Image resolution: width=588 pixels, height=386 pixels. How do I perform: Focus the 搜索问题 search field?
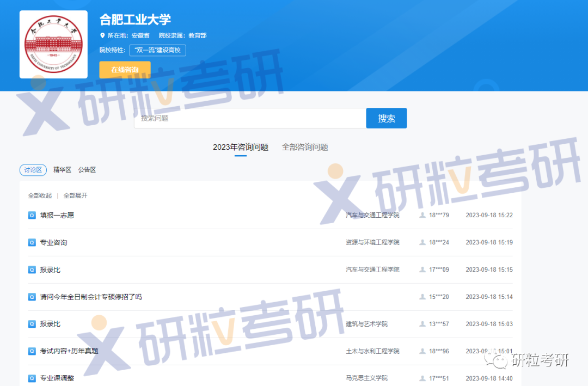point(250,118)
